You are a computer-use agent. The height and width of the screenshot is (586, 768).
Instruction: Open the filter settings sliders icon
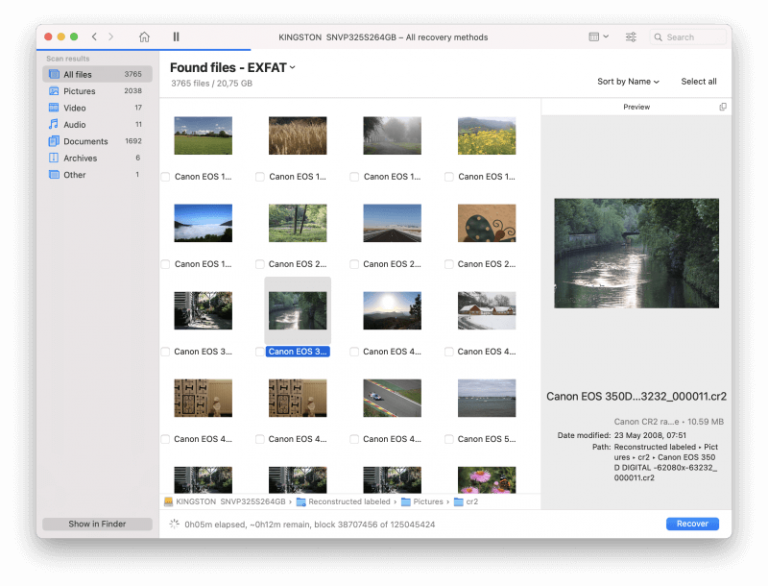(x=631, y=37)
